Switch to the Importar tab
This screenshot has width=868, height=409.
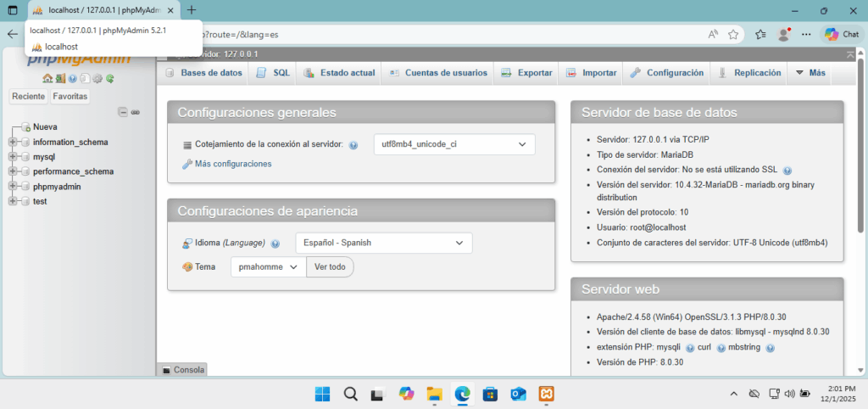[591, 73]
